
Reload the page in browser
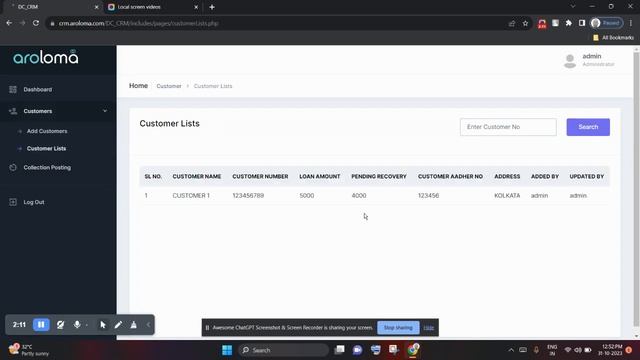pos(36,23)
